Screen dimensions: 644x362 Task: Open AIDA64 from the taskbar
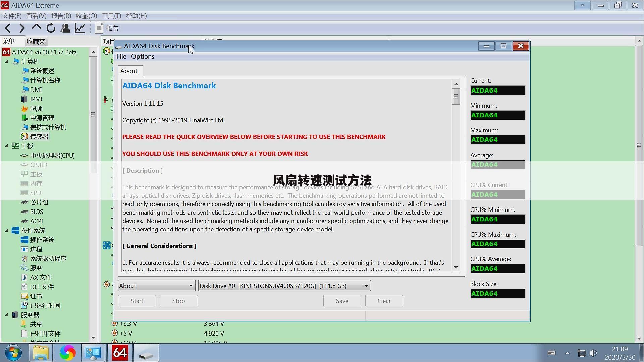pyautogui.click(x=120, y=353)
